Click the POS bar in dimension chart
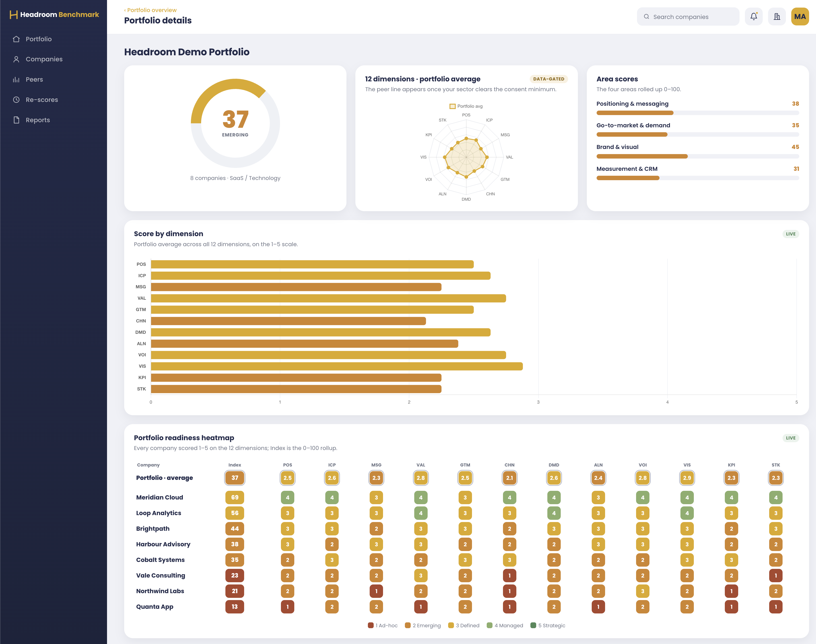Image resolution: width=816 pixels, height=644 pixels. click(312, 265)
